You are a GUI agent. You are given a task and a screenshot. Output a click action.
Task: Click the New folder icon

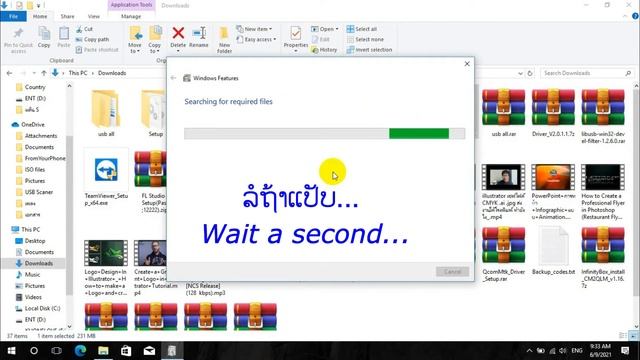(x=224, y=33)
